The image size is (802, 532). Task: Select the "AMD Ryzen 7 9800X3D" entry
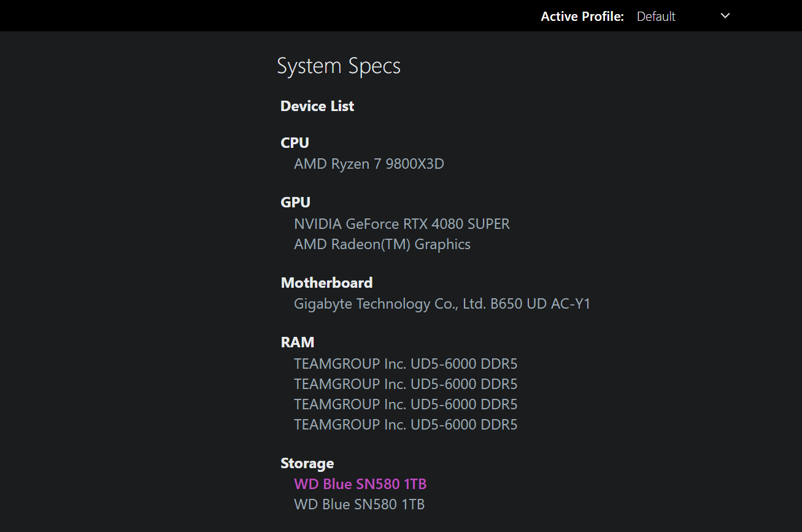[369, 164]
